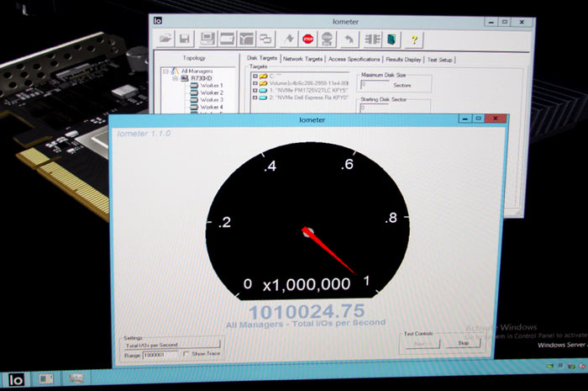The image size is (588, 391).
Task: Open second pinned taskbar app icon
Action: pos(45,379)
